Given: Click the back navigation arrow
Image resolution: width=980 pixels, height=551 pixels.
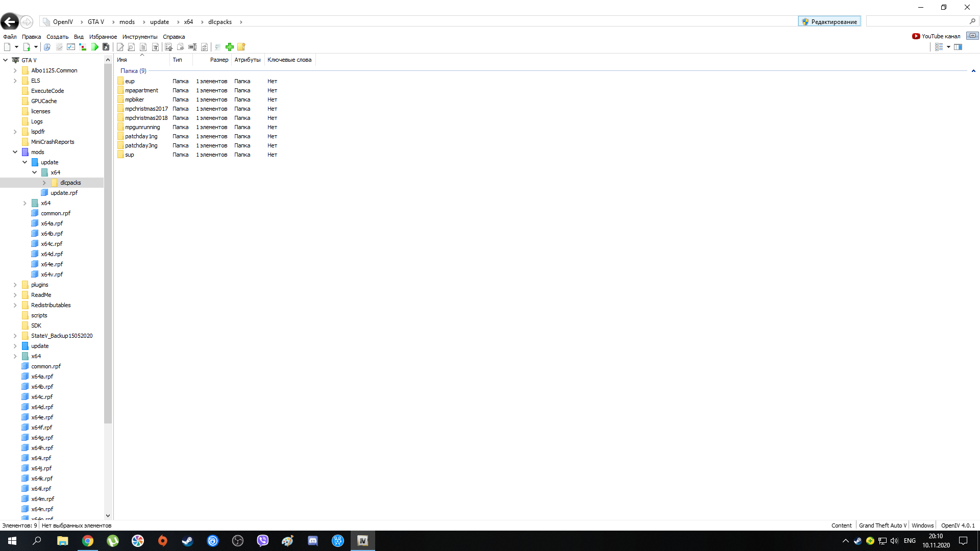Looking at the screenshot, I should click(10, 21).
